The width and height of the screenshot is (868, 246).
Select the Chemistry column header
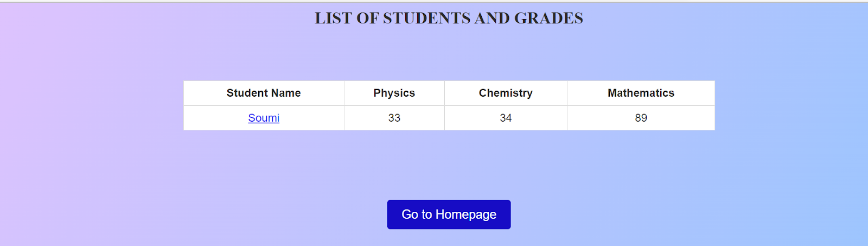[506, 93]
